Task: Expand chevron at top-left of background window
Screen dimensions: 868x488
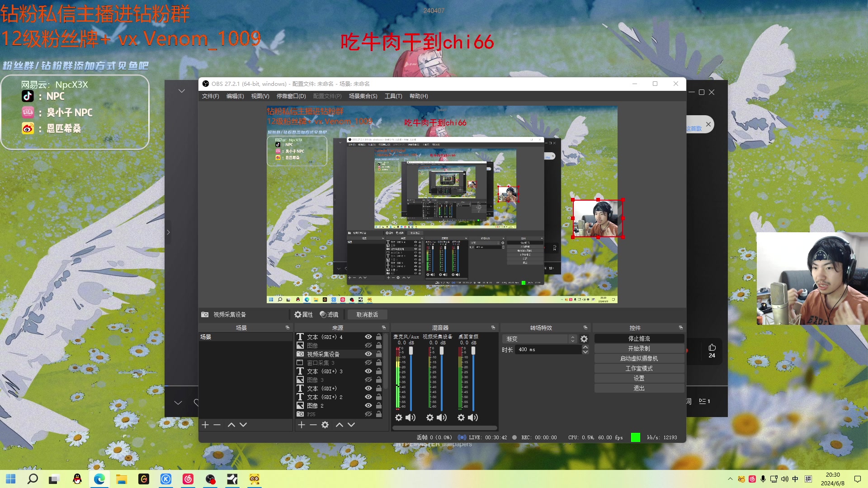Action: click(182, 91)
